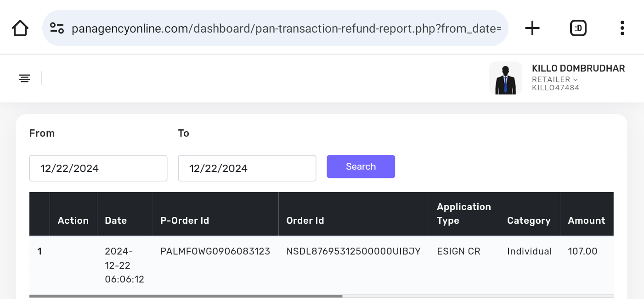Viewport: 644px width, 299px height.
Task: Click the P-Order Id column header
Action: click(185, 221)
